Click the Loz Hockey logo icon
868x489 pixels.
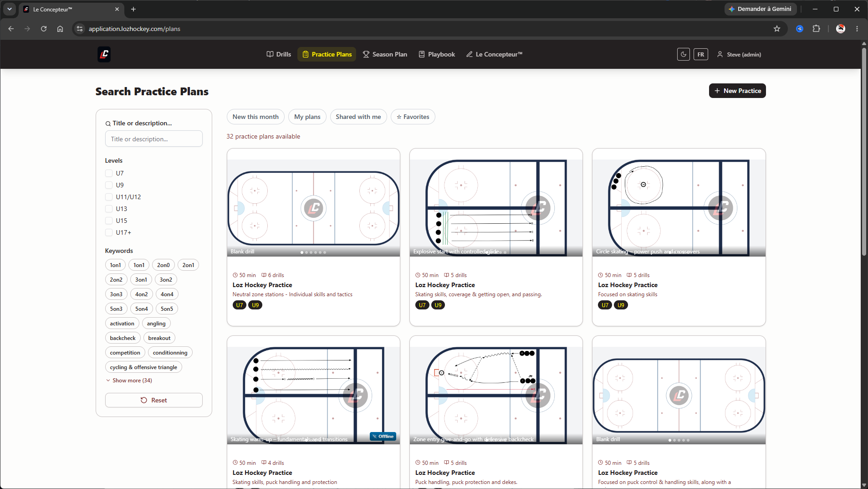point(104,54)
